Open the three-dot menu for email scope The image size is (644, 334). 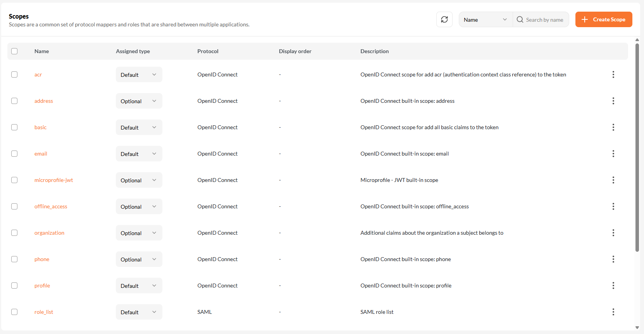click(x=613, y=154)
